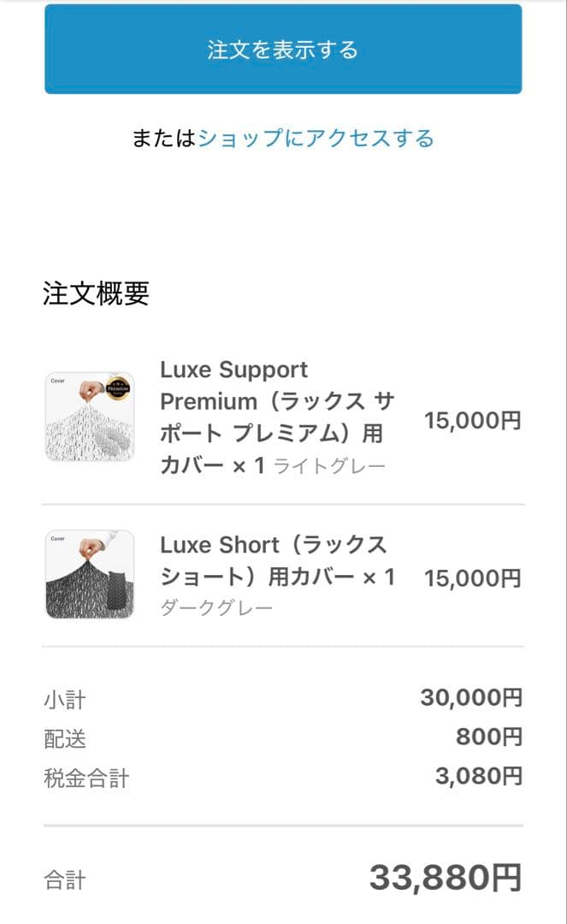Click the PREMIUM badge on the first product image

[x=119, y=388]
